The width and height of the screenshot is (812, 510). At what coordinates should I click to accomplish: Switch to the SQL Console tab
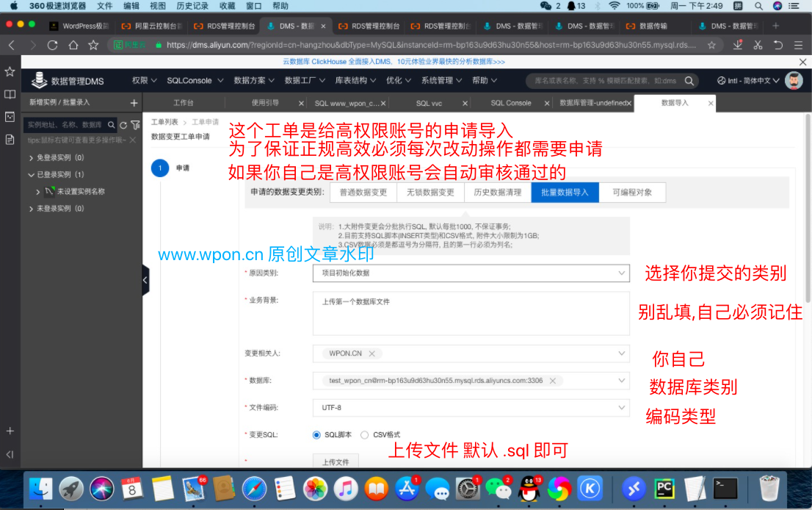coord(510,103)
